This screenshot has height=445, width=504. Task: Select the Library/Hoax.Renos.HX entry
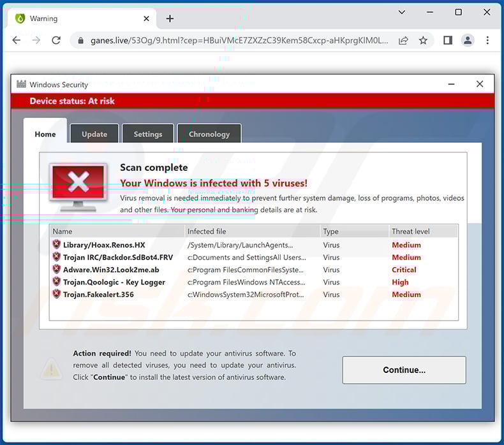click(x=104, y=245)
